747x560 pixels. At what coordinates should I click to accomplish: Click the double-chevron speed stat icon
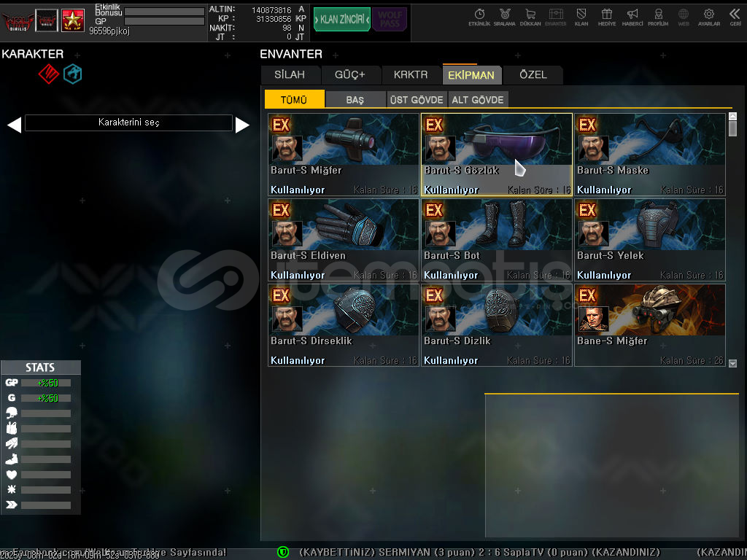tap(12, 505)
